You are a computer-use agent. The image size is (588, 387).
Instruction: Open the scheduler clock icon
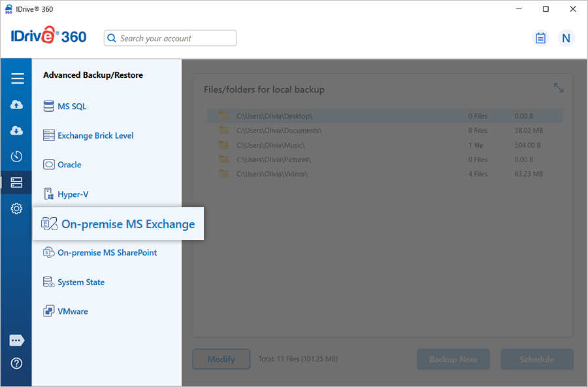point(17,157)
